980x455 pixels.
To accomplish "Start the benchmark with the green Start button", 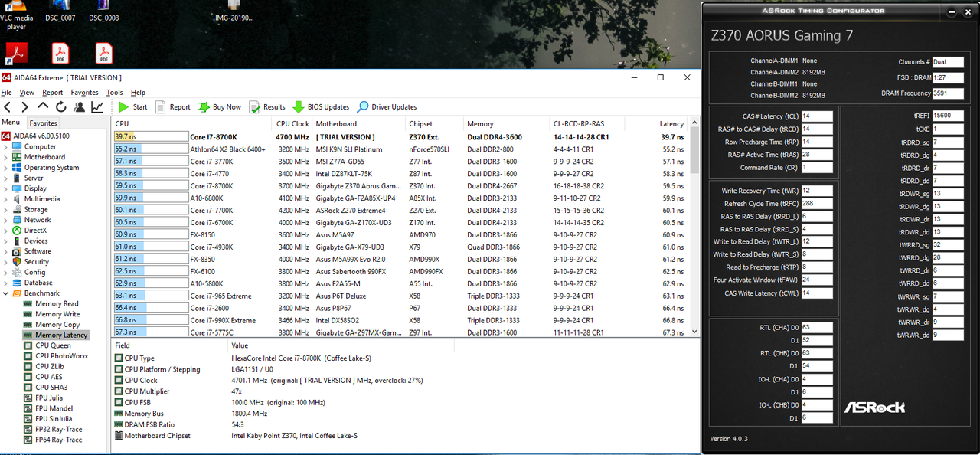I will tap(132, 107).
